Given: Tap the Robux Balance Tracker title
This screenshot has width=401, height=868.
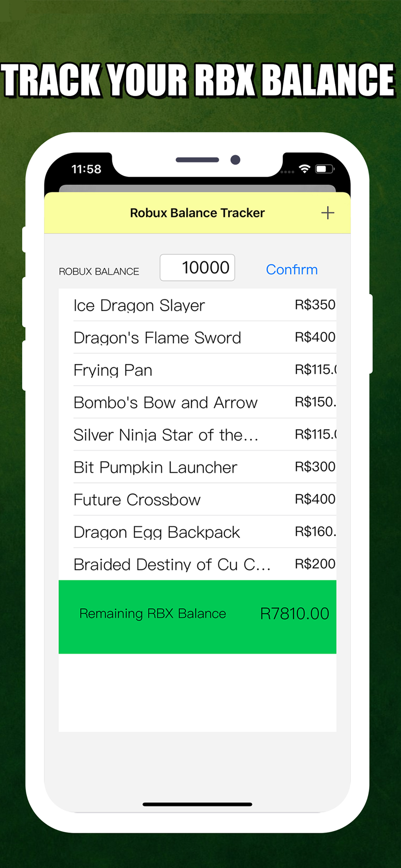Looking at the screenshot, I should pos(197,213).
